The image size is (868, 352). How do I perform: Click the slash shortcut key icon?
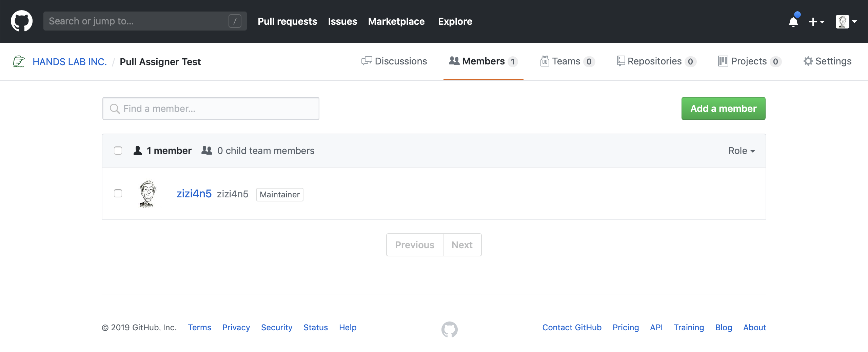pyautogui.click(x=235, y=21)
